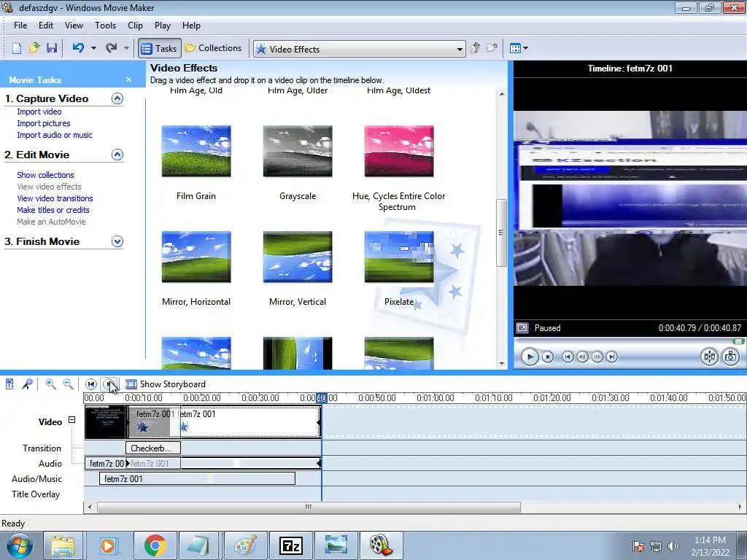The width and height of the screenshot is (747, 560).
Task: Narrate timeline using the microphone icon
Action: click(27, 384)
